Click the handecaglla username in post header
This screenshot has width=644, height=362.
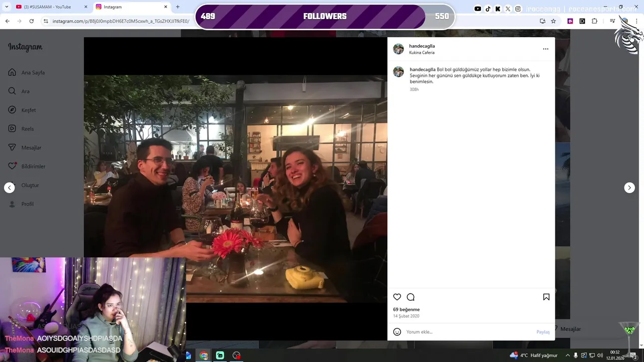pyautogui.click(x=422, y=46)
